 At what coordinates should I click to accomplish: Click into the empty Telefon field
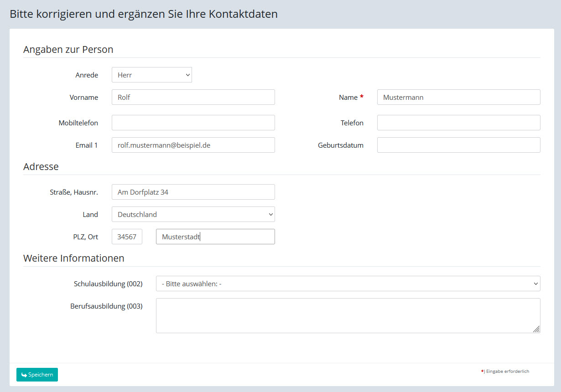point(458,123)
